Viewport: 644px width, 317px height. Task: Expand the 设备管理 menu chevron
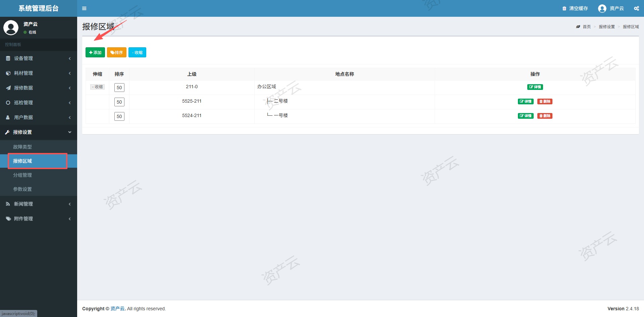point(70,58)
